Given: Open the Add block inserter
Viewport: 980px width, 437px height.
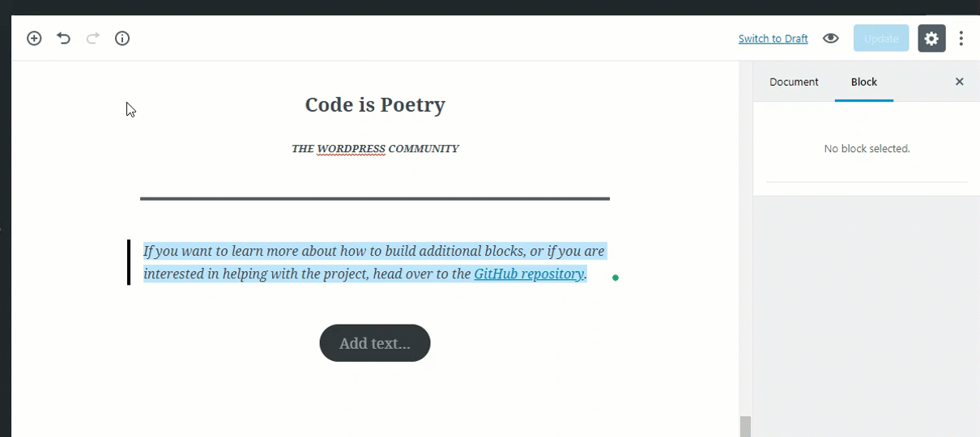Looking at the screenshot, I should pyautogui.click(x=34, y=38).
